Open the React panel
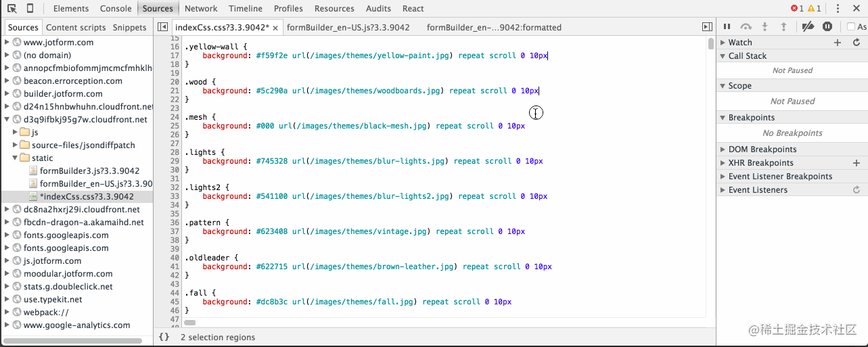The height and width of the screenshot is (347, 868). pyautogui.click(x=413, y=9)
